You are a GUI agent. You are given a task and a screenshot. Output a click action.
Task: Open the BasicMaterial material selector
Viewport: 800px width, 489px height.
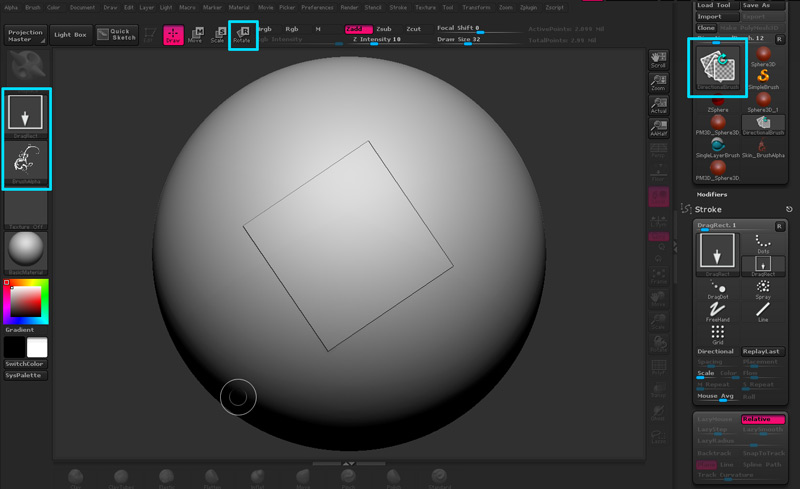pos(26,253)
